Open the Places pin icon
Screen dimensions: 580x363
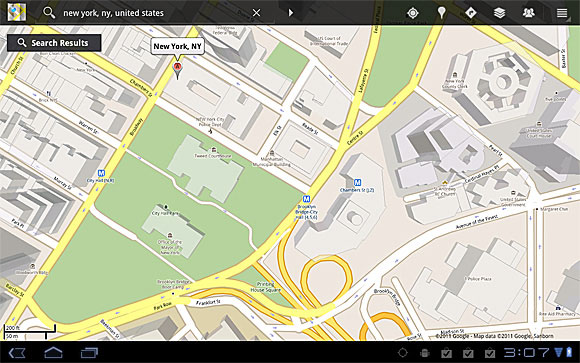[441, 13]
